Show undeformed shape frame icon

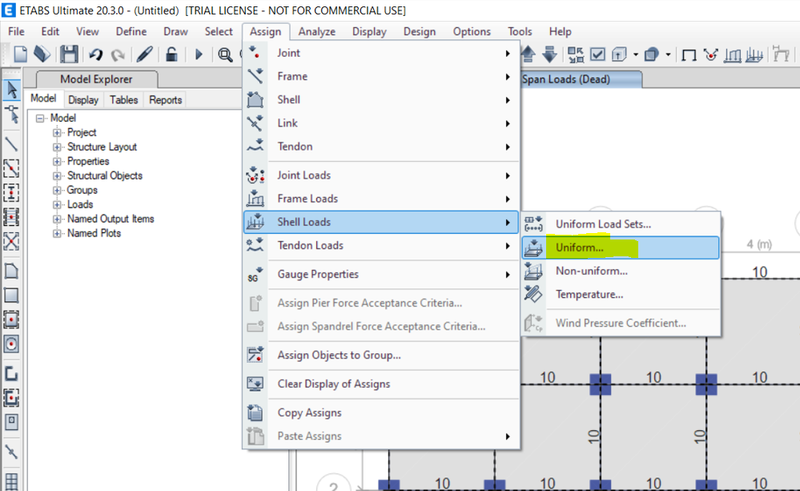pyautogui.click(x=689, y=55)
